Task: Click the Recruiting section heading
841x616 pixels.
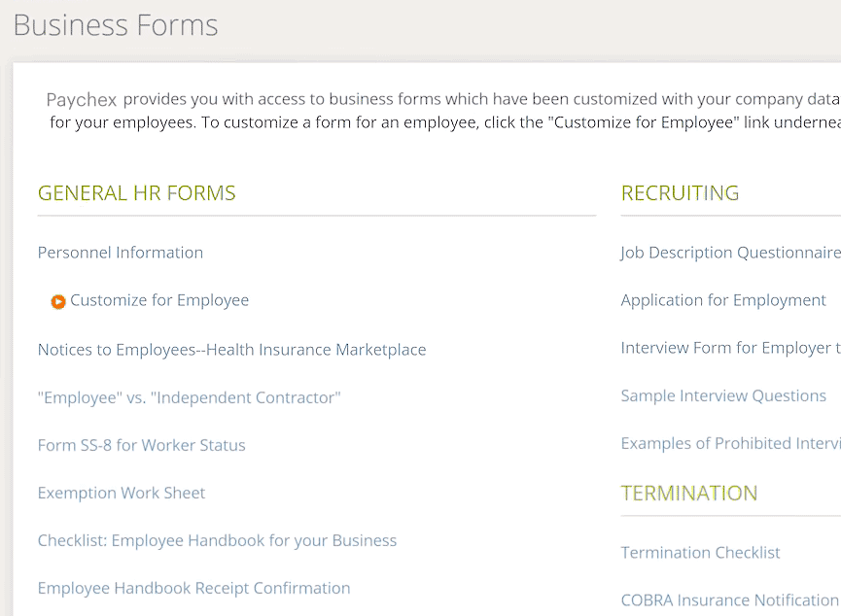Action: point(680,193)
